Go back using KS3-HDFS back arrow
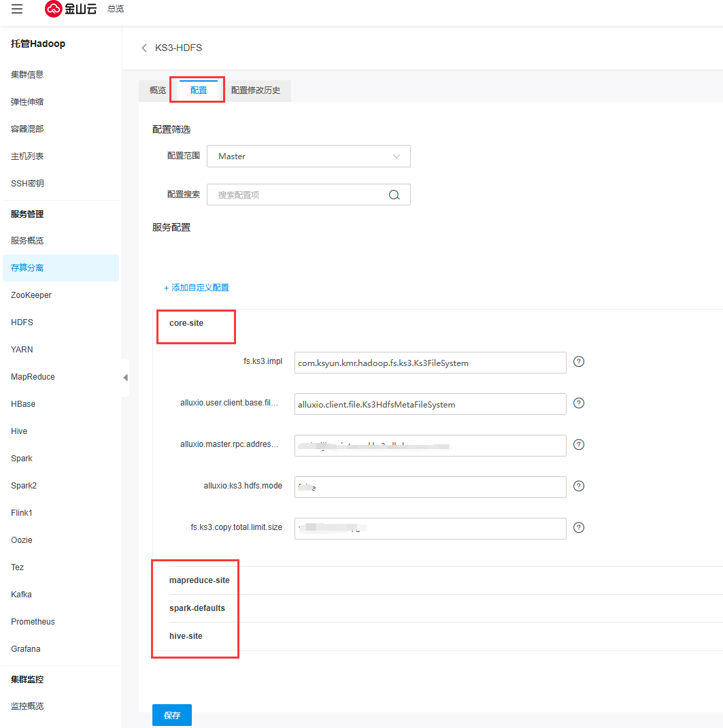This screenshot has height=728, width=723. 144,48
